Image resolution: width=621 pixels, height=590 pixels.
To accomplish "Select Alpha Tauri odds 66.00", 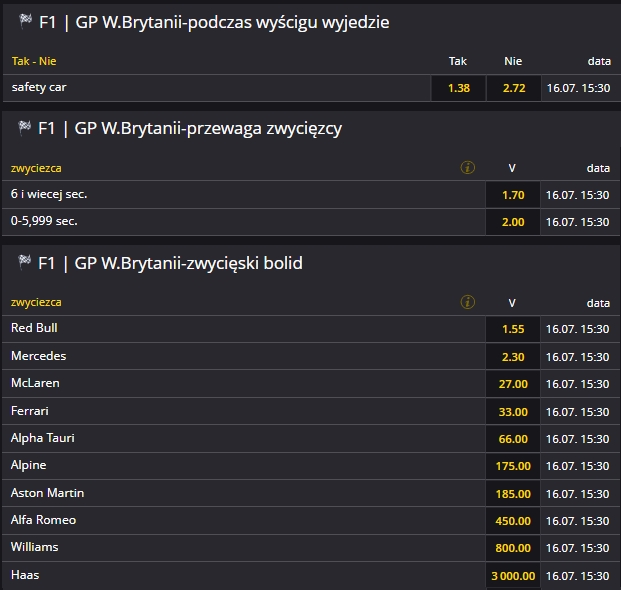I will coord(513,439).
